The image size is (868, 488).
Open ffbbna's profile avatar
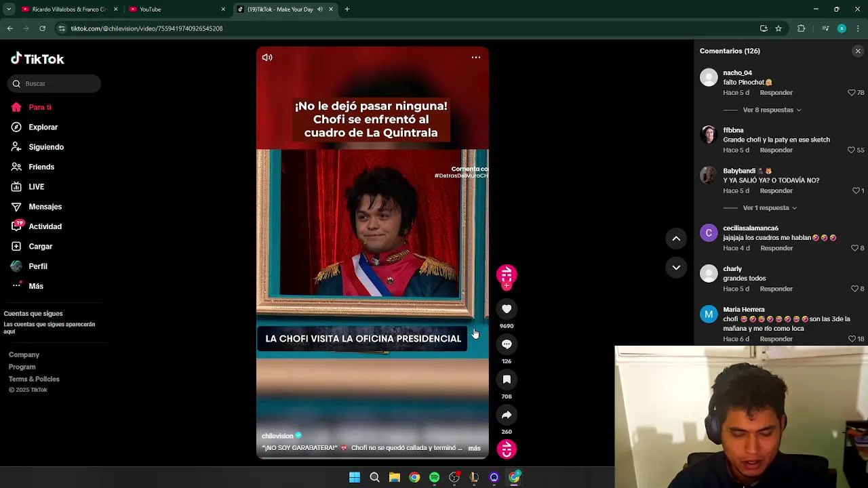pos(709,135)
